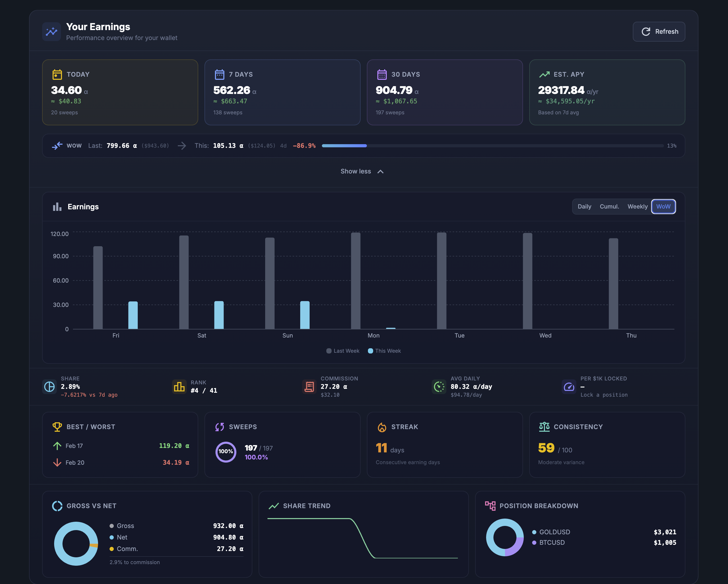Image resolution: width=728 pixels, height=584 pixels.
Task: Click the Share pie chart icon
Action: click(50, 386)
